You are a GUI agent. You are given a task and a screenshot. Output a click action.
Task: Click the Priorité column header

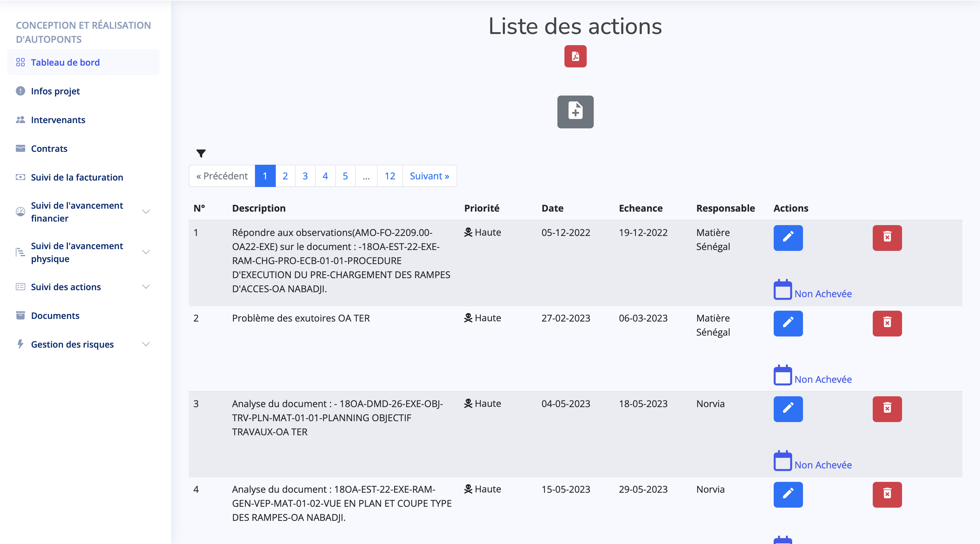point(482,208)
